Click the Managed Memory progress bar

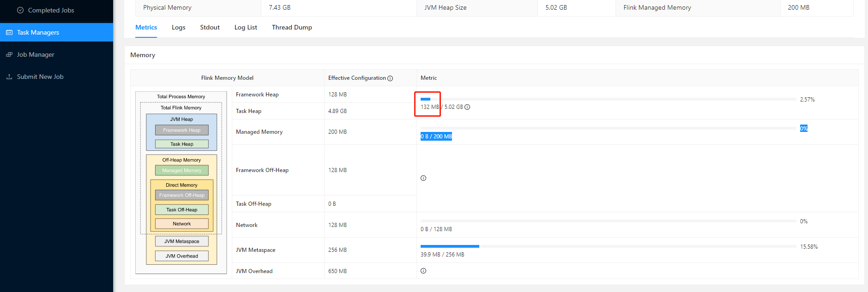click(x=609, y=128)
